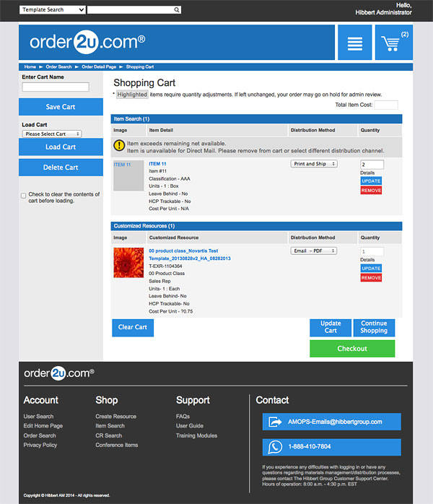Image resolution: width=433 pixels, height=504 pixels.
Task: Click the red flower product thumbnail
Action: point(128,262)
